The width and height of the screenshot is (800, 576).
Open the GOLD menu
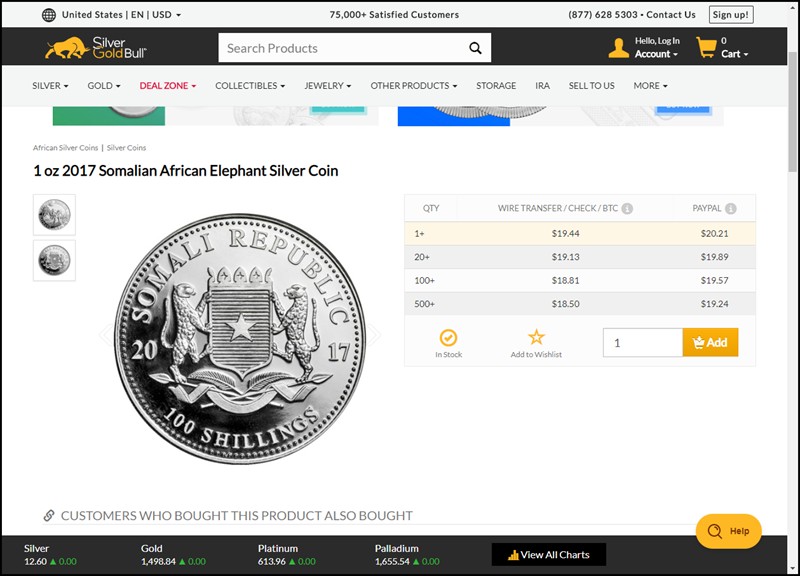(104, 86)
